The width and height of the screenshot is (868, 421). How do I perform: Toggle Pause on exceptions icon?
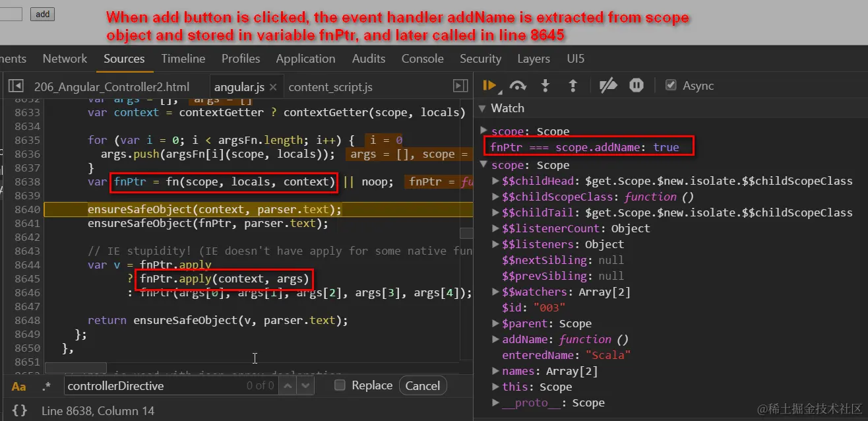tap(636, 85)
